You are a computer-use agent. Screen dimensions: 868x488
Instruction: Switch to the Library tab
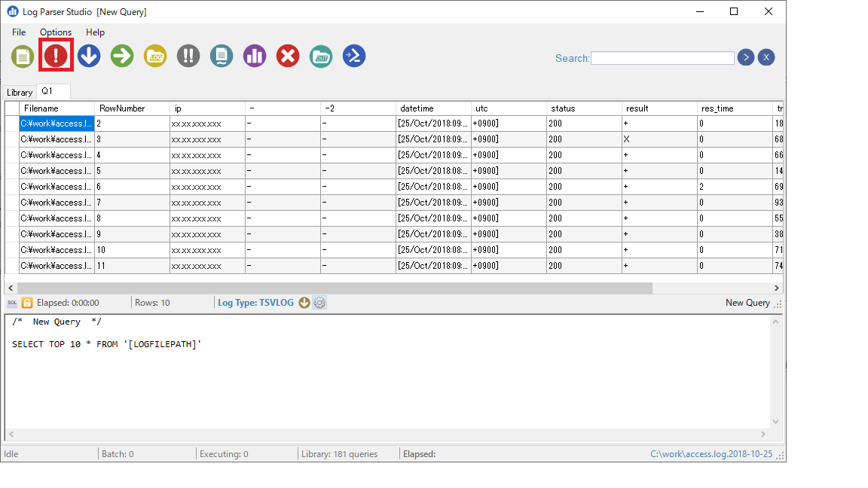pyautogui.click(x=20, y=92)
